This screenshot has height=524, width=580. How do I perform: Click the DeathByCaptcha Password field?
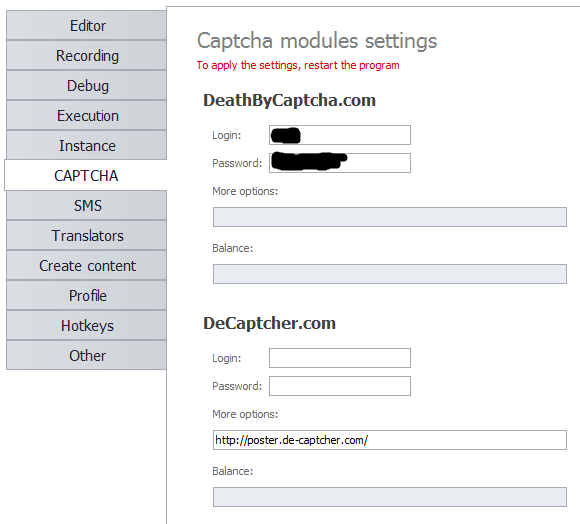[x=340, y=163]
